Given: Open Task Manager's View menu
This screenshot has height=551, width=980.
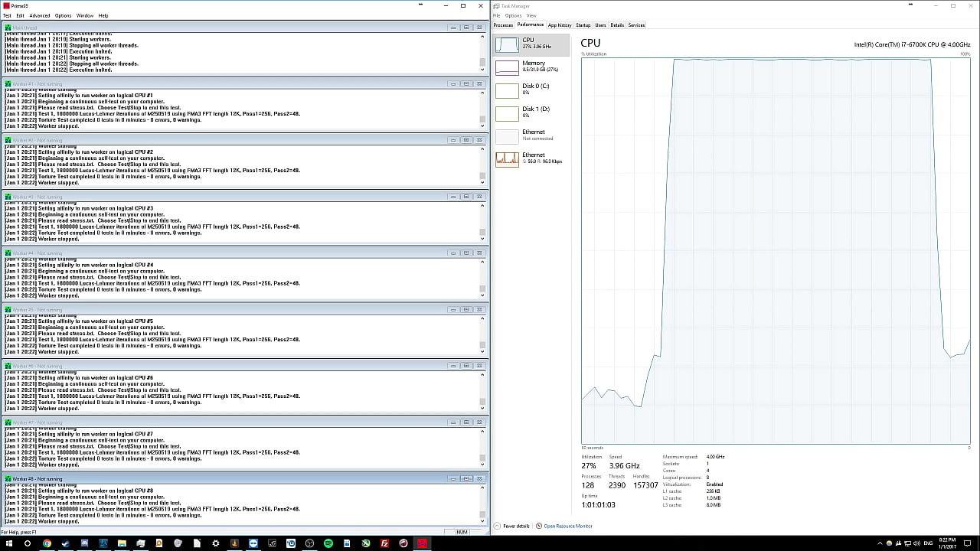Looking at the screenshot, I should pyautogui.click(x=531, y=15).
